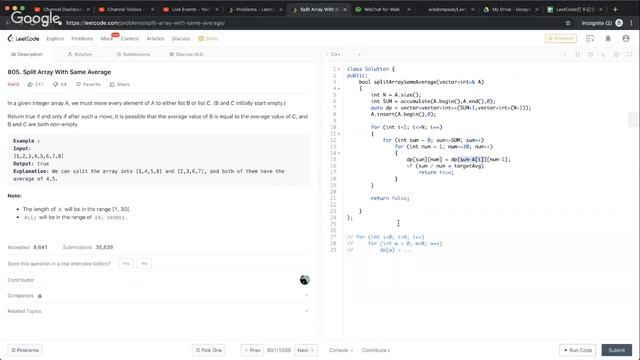Switch to the Discuss (64) tab
The image size is (640, 360).
(x=187, y=54)
